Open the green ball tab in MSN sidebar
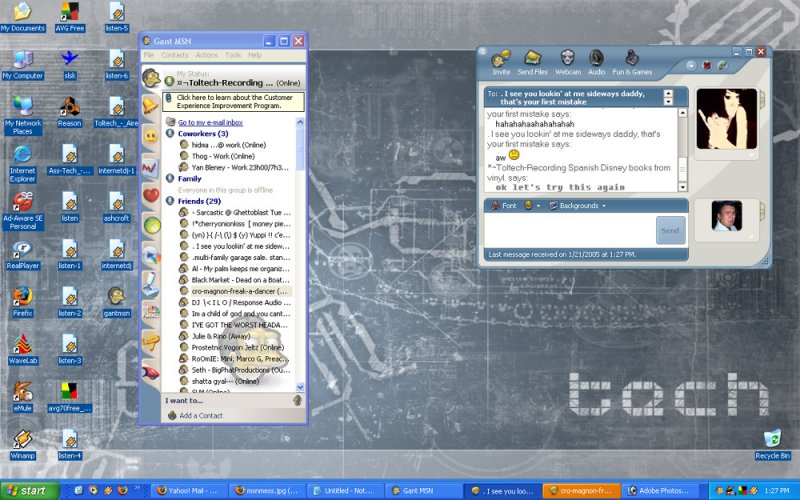This screenshot has height=500, width=800. pos(152,224)
